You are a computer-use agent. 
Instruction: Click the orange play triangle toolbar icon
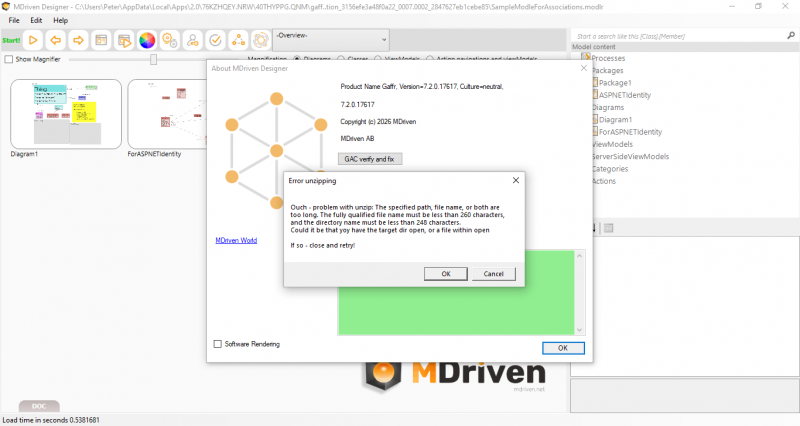point(33,40)
